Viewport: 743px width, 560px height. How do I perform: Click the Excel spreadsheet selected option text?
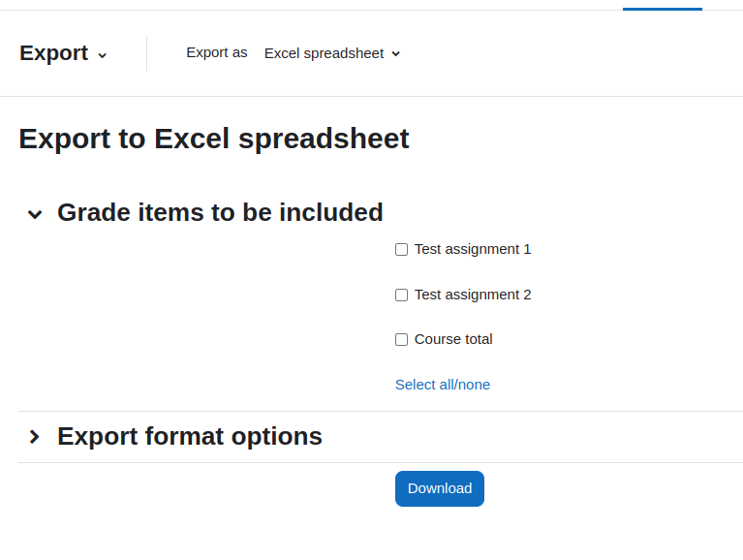coord(324,53)
